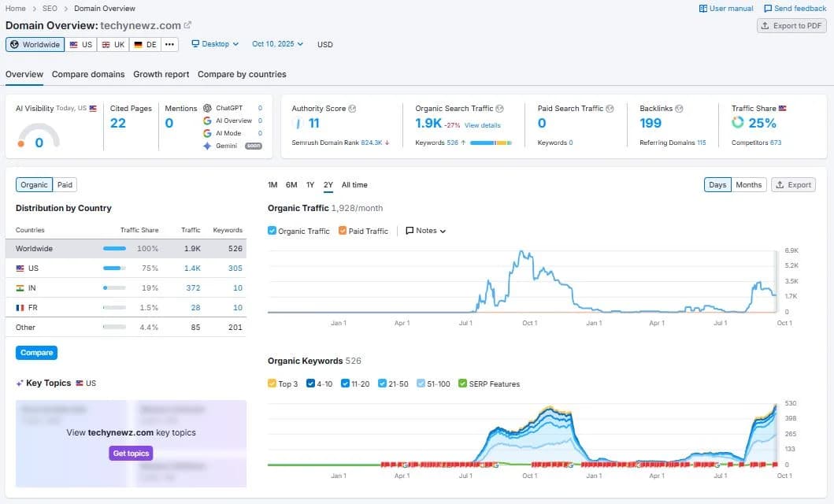Image resolution: width=834 pixels, height=504 pixels.
Task: Open the Overview tab
Action: click(24, 75)
